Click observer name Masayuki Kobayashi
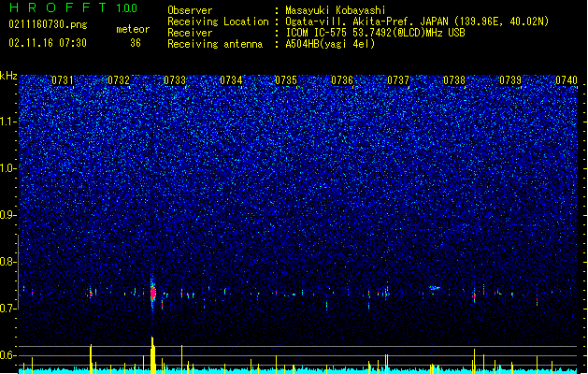The image size is (588, 374). [336, 10]
